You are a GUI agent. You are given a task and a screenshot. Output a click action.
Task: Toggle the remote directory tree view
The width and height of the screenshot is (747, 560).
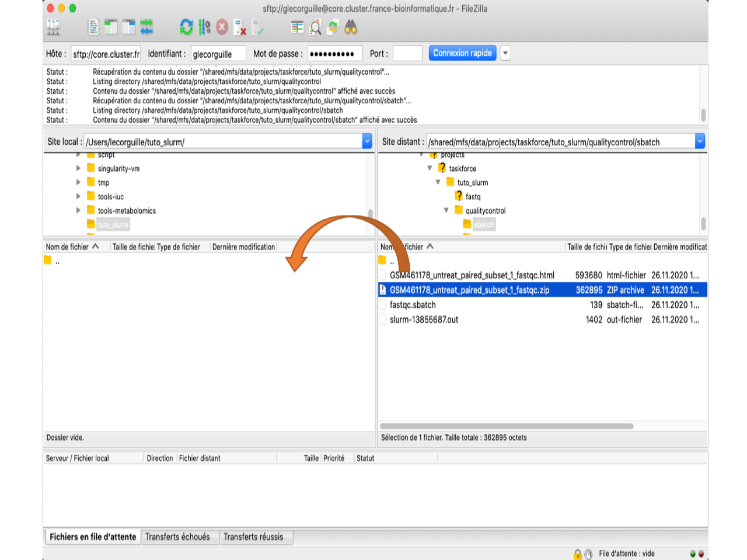[129, 27]
